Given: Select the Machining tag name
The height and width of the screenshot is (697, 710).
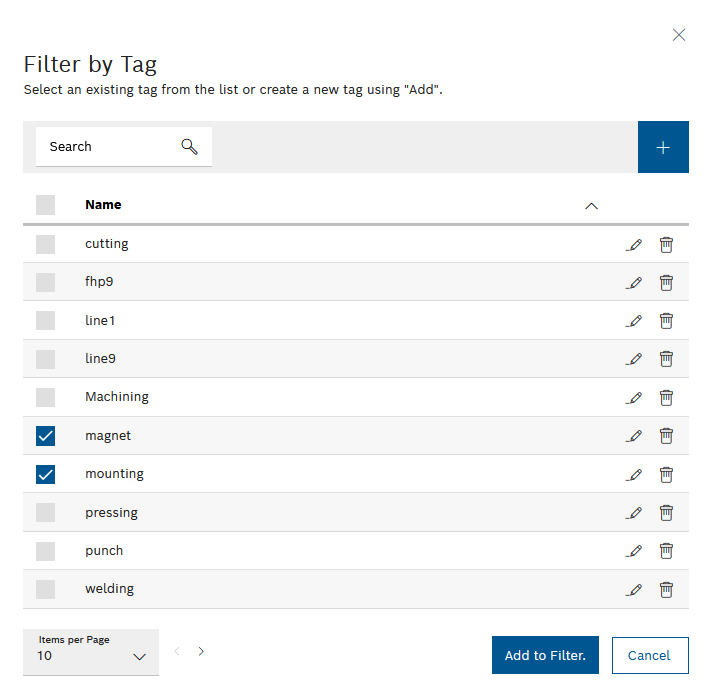Looking at the screenshot, I should (117, 397).
